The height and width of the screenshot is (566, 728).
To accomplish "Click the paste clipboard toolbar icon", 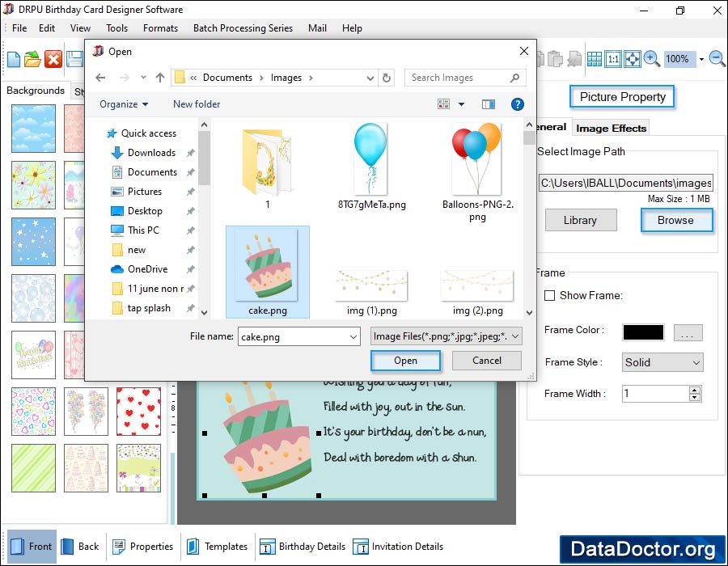I will [555, 59].
